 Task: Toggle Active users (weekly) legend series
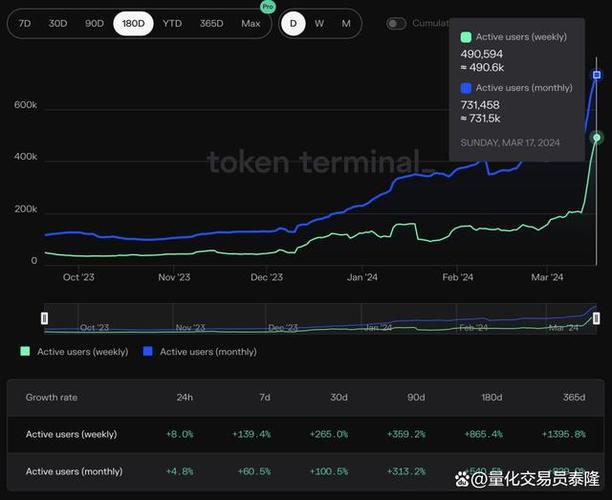(x=74, y=352)
